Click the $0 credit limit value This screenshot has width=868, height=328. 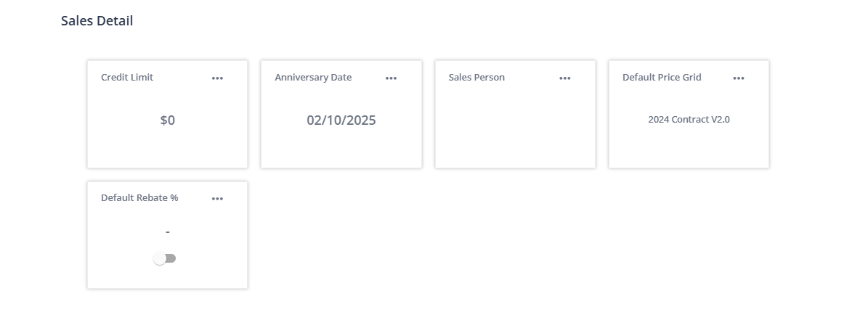(167, 120)
